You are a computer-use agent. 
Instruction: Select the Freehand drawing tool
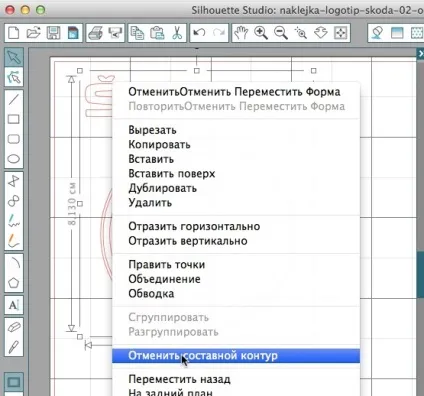[x=14, y=220]
